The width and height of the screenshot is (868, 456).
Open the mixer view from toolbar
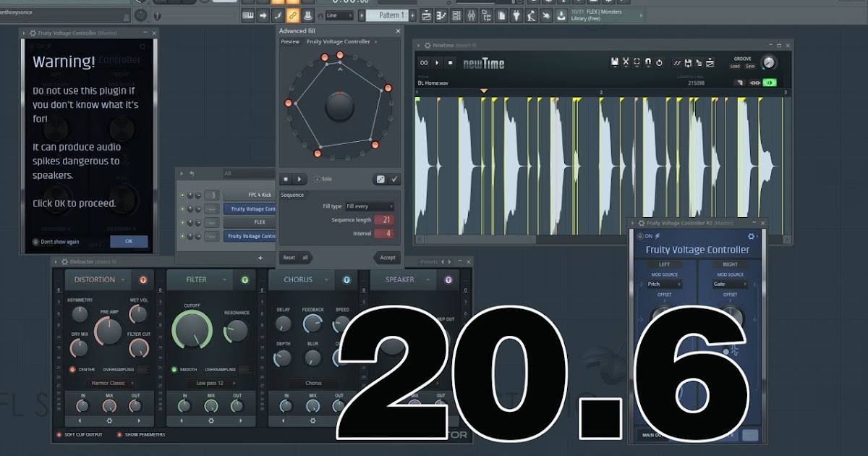tap(472, 15)
